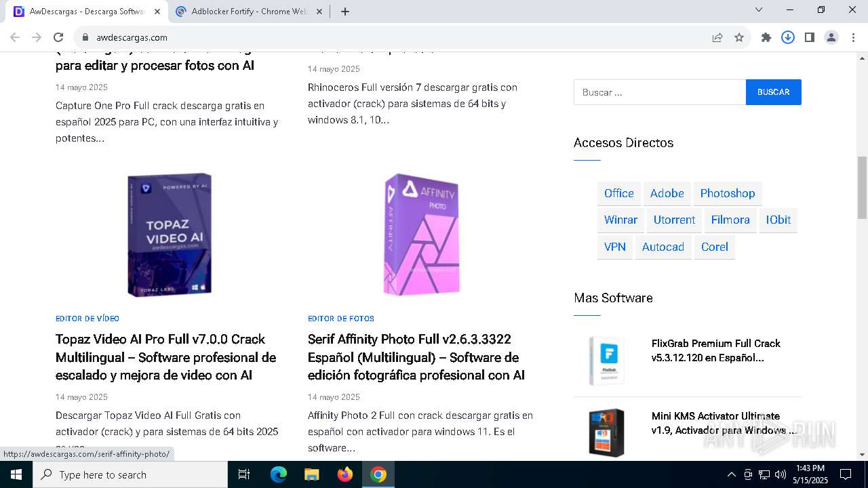Open the Utorrent shortcut tag
This screenshot has width=868, height=488.
pos(674,220)
